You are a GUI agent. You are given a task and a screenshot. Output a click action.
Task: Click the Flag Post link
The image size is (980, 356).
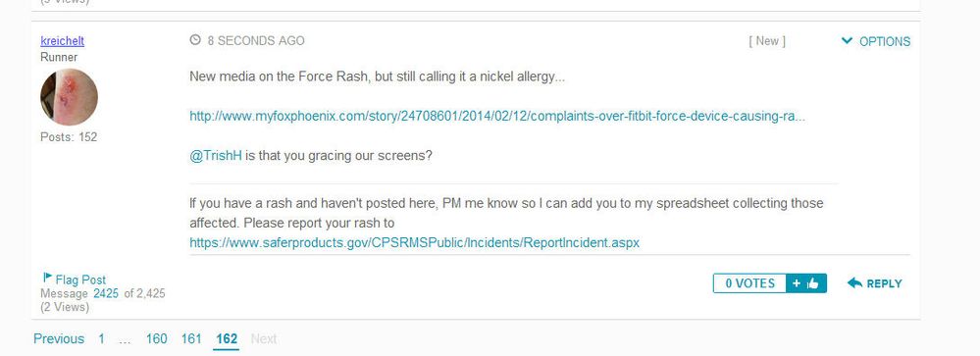[80, 280]
